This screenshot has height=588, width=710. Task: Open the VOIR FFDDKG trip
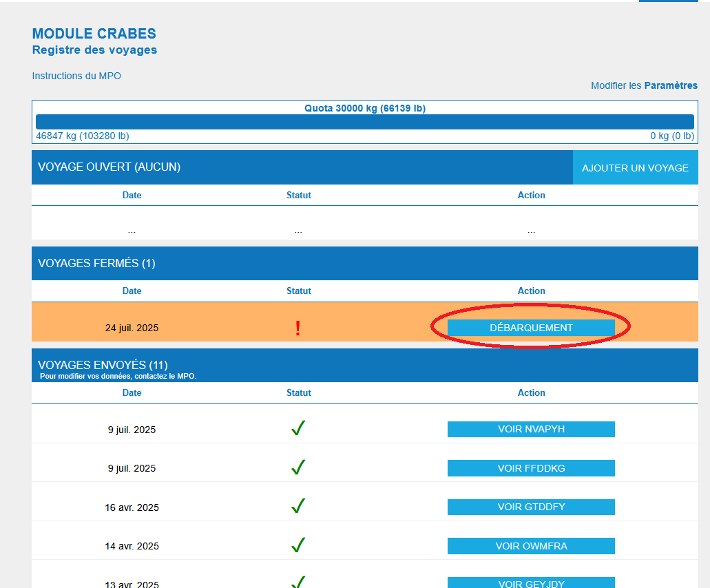pyautogui.click(x=531, y=468)
